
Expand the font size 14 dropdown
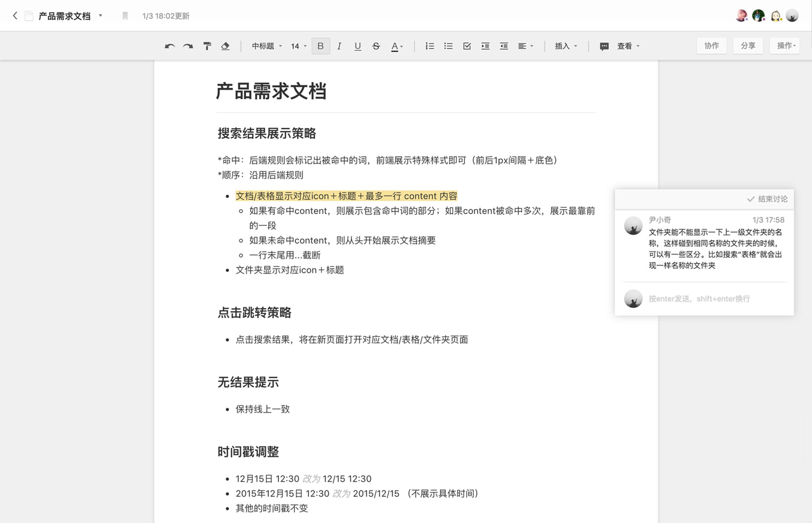pyautogui.click(x=298, y=46)
